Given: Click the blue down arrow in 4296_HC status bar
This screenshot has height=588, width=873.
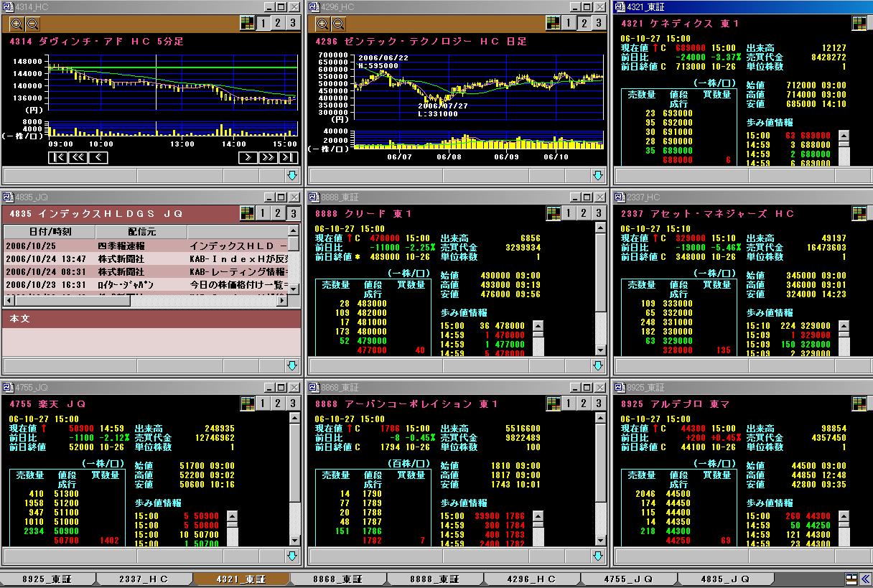Looking at the screenshot, I should [x=599, y=176].
